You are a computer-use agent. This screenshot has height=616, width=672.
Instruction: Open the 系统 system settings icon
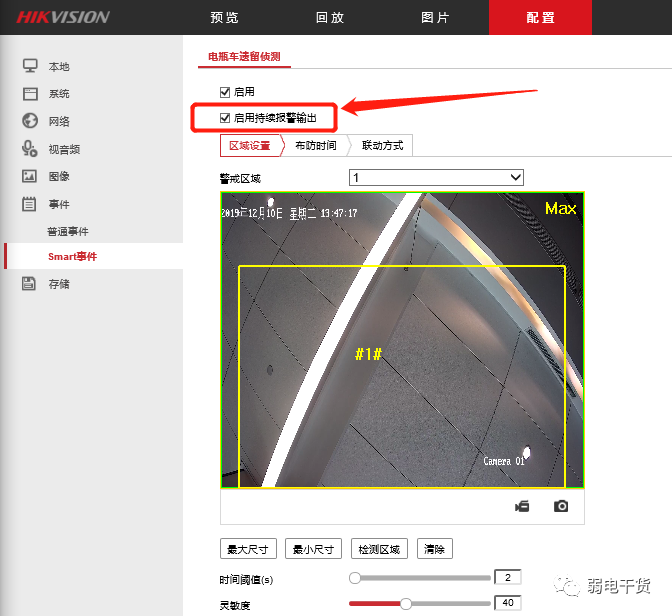click(30, 93)
